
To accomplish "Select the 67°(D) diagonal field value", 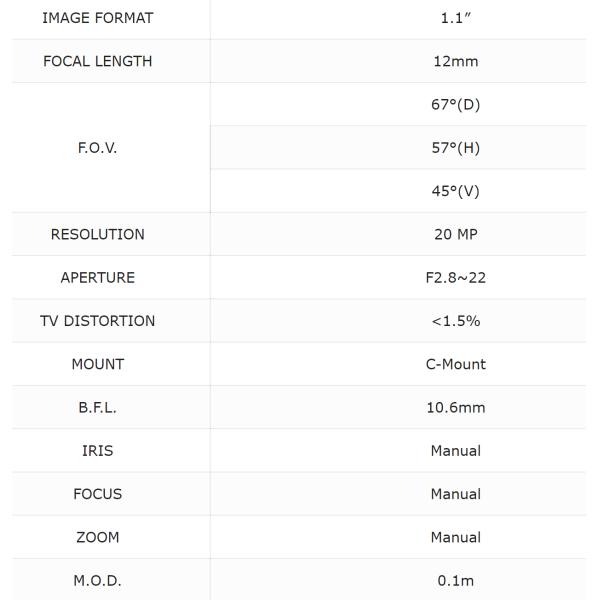I will (456, 105).
